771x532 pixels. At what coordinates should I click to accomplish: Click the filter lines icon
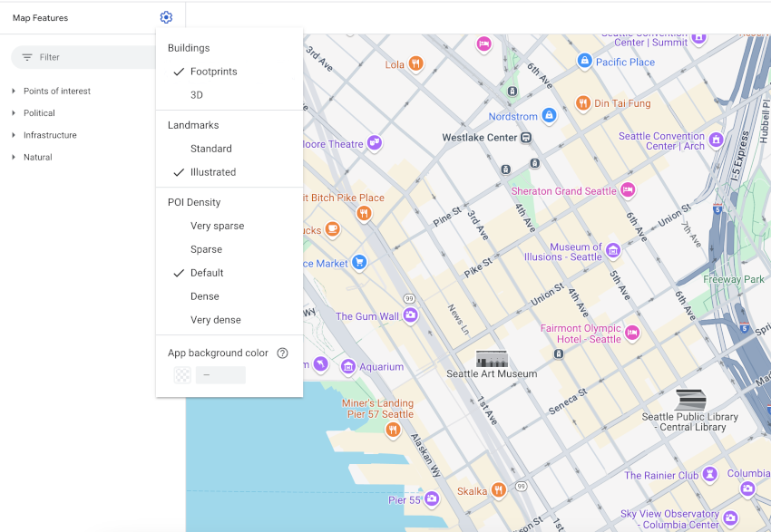(27, 57)
